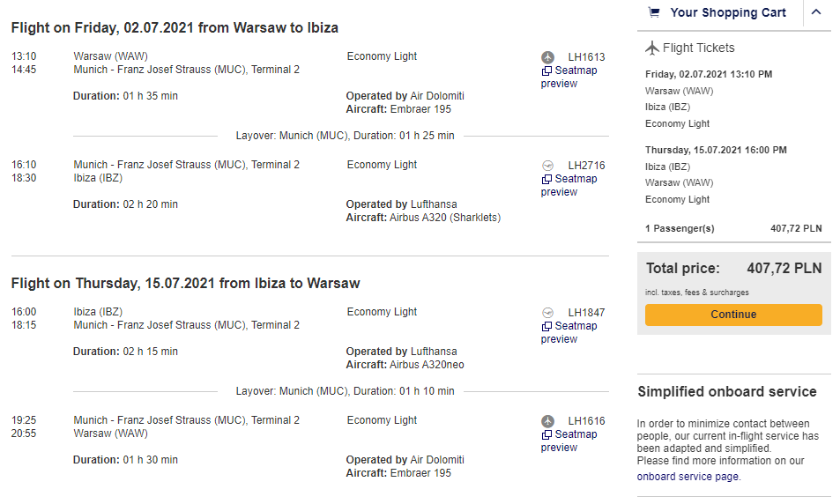
Task: Click the Your Shopping Cart header
Action: 728,12
